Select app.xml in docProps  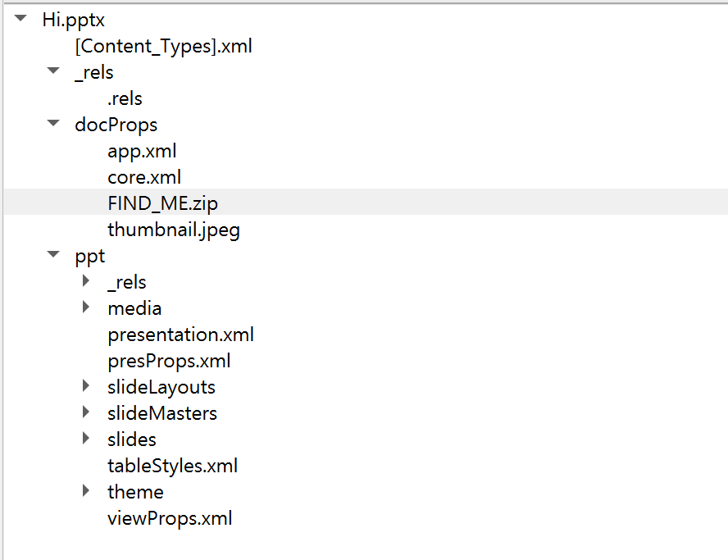[142, 152]
